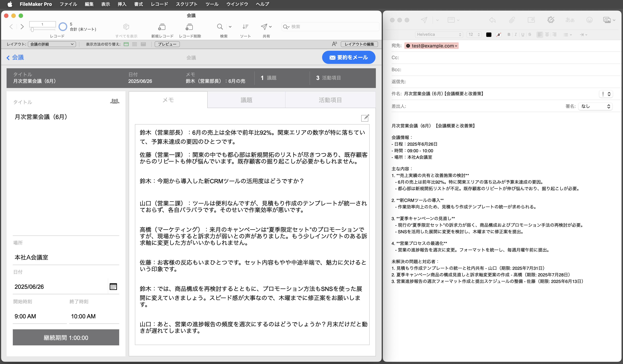Click the Delete Record (レコード削除) icon
Image resolution: width=623 pixels, height=364 pixels.
coord(190,27)
